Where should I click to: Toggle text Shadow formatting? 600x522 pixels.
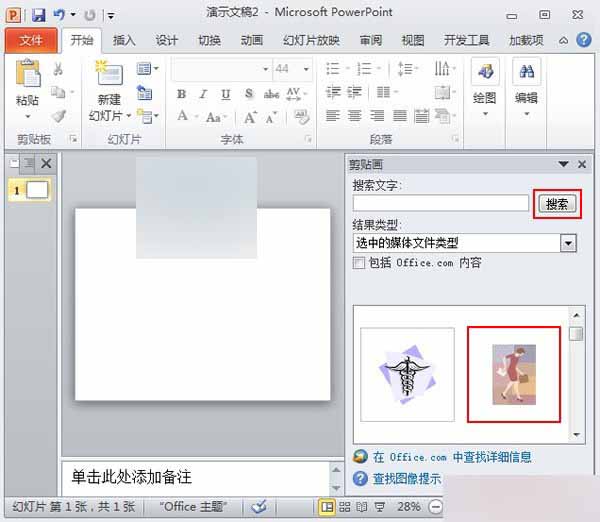[x=249, y=94]
